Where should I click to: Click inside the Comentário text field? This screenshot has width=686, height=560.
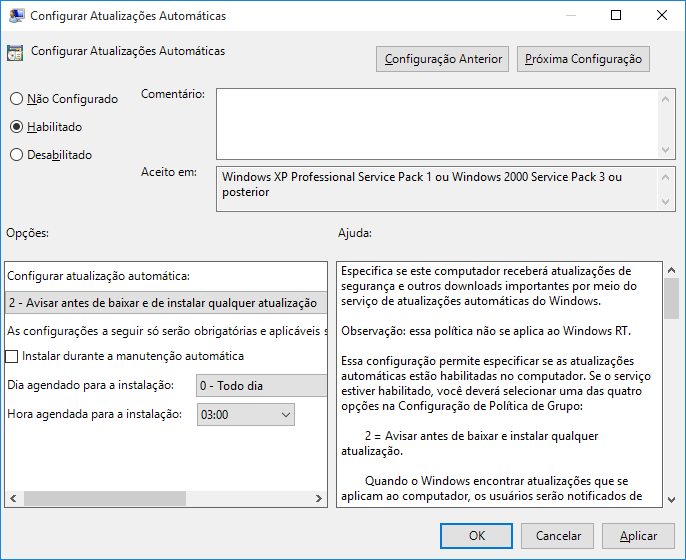(438, 124)
